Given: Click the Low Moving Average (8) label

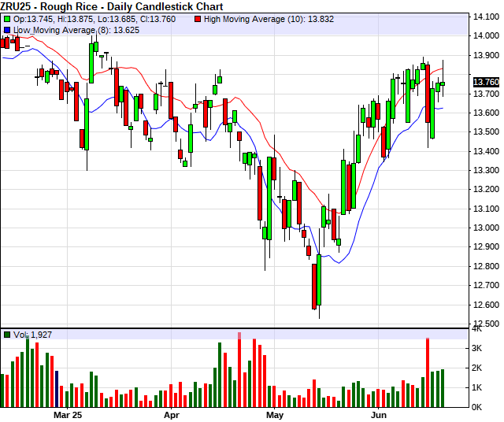Looking at the screenshot, I should coord(69,29).
